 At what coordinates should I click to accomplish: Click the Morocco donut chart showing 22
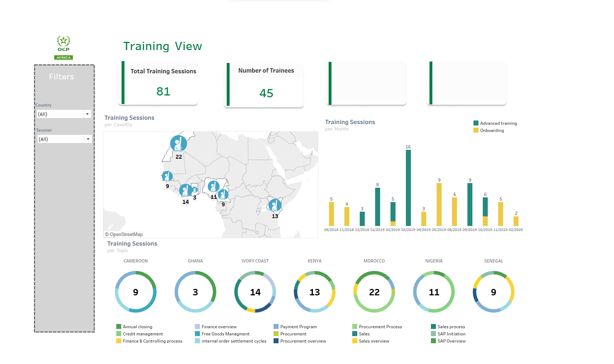click(x=374, y=292)
